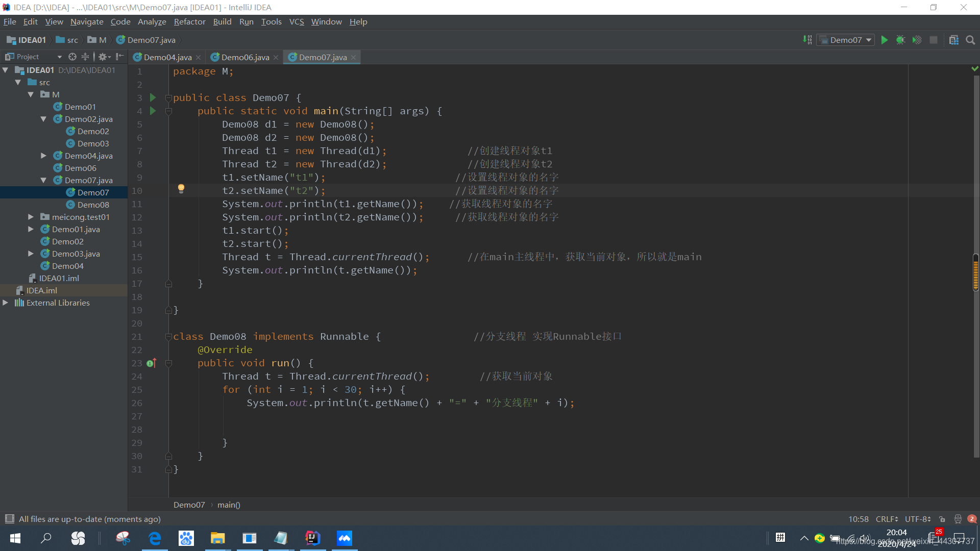980x551 pixels.
Task: Open the event log notification badge
Action: pos(972,519)
